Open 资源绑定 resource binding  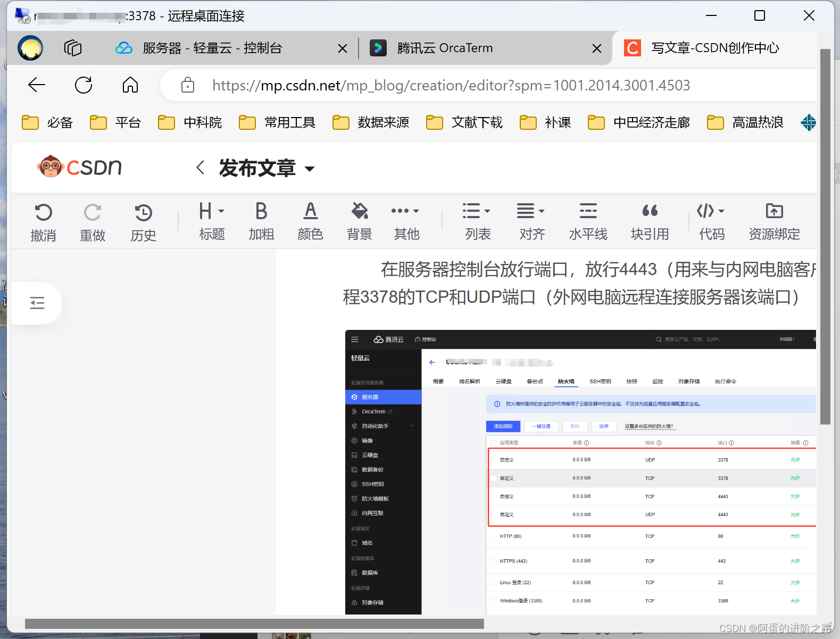click(774, 221)
